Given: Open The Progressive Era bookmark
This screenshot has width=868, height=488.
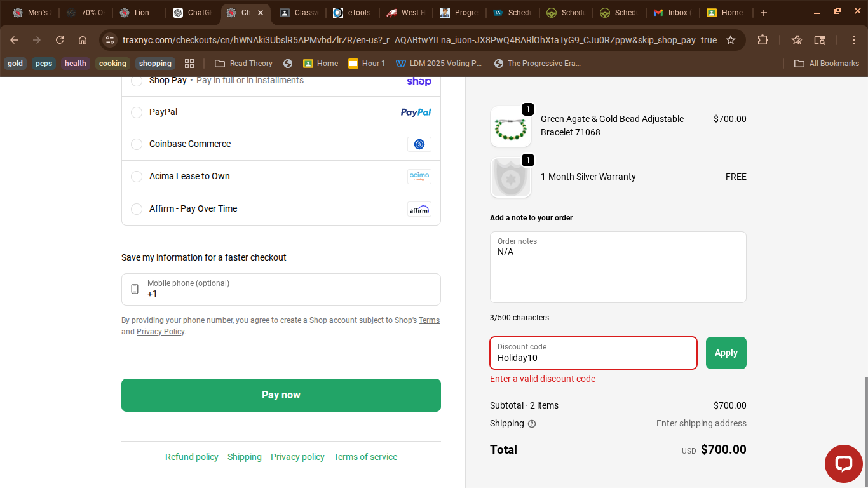Looking at the screenshot, I should (x=537, y=64).
